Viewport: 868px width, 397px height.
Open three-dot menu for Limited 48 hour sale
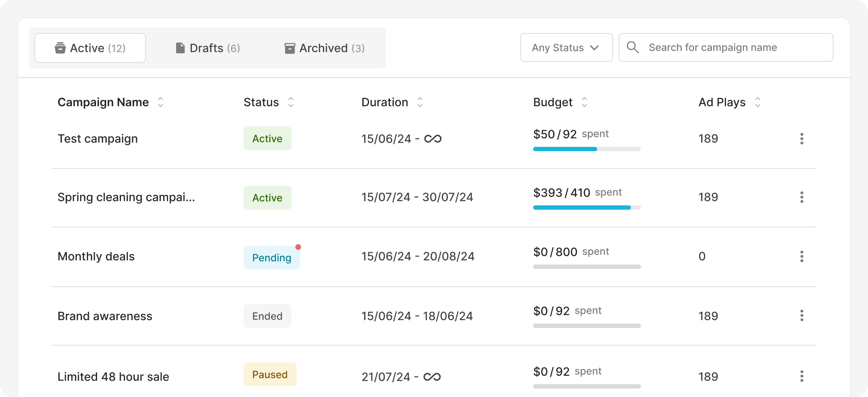tap(802, 376)
